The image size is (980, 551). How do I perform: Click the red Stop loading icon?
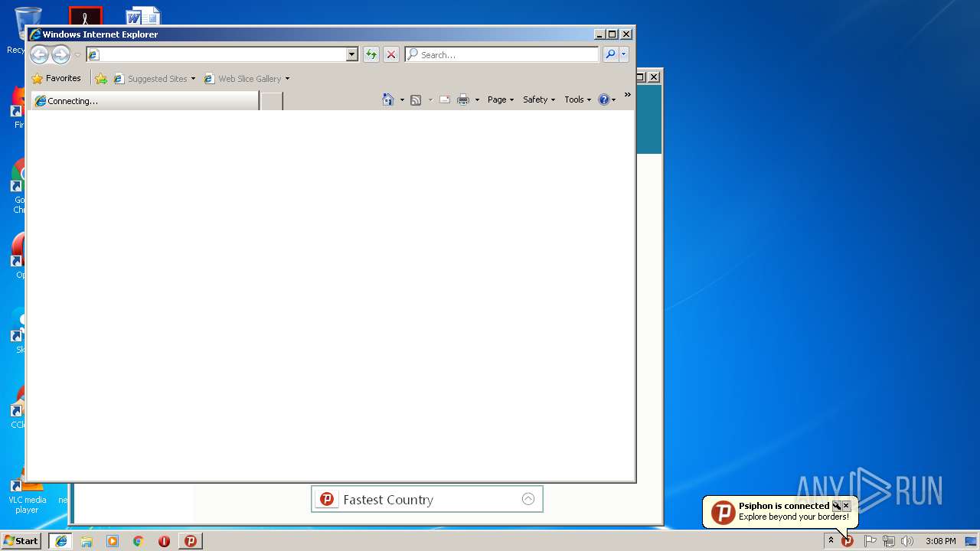[391, 54]
